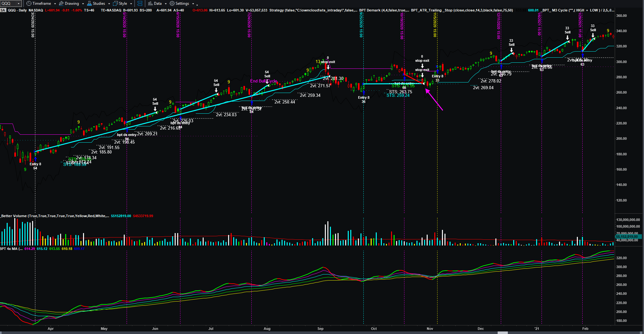
Task: Click the Timeframe clock icon
Action: point(29,4)
